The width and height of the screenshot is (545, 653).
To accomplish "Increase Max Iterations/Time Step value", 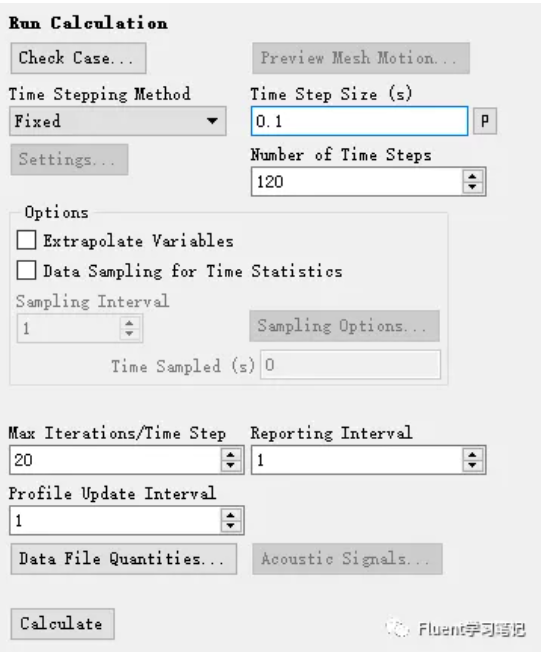I will [230, 454].
